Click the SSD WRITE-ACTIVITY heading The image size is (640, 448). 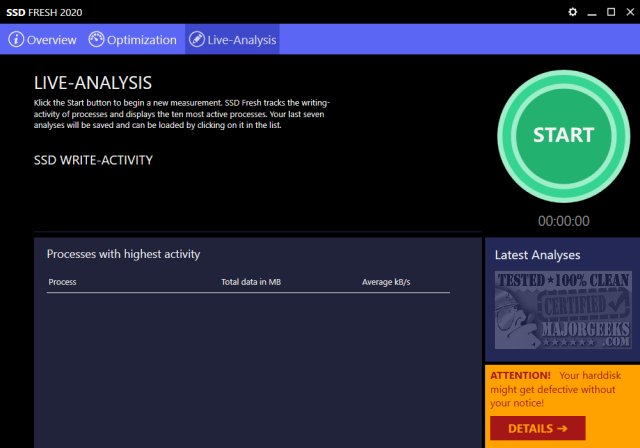click(x=93, y=160)
